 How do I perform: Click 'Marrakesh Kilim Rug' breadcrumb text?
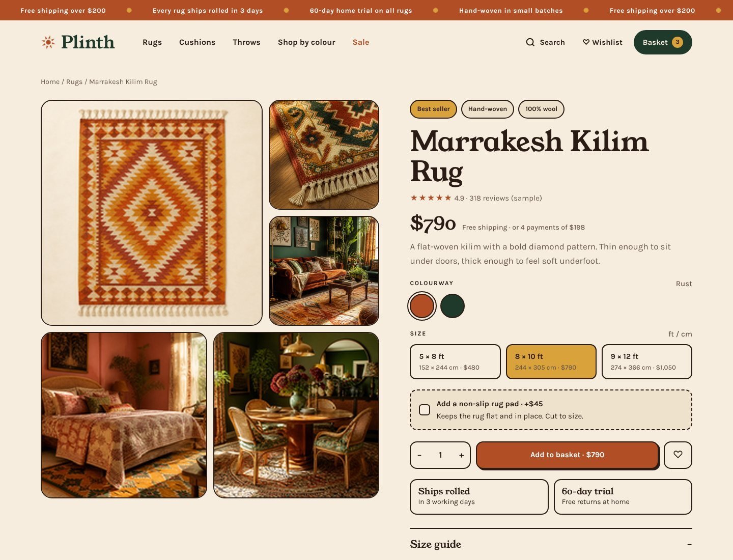[x=123, y=81]
